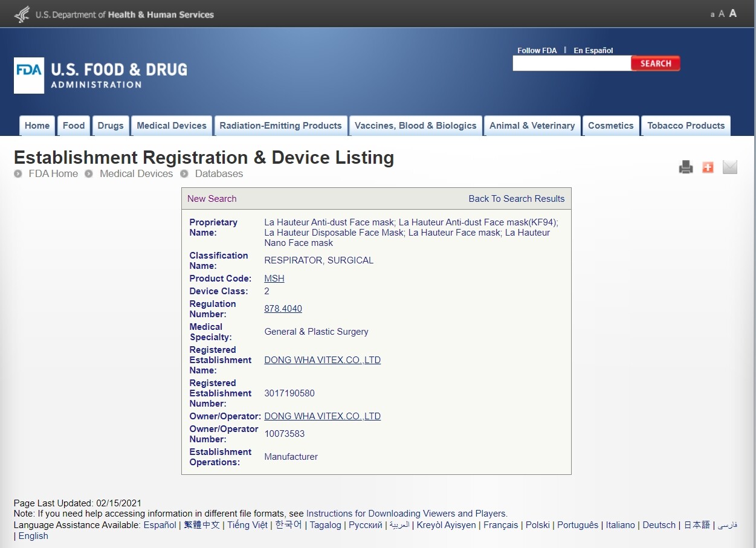Choose Arabic language assistance
This screenshot has width=756, height=548.
point(399,525)
